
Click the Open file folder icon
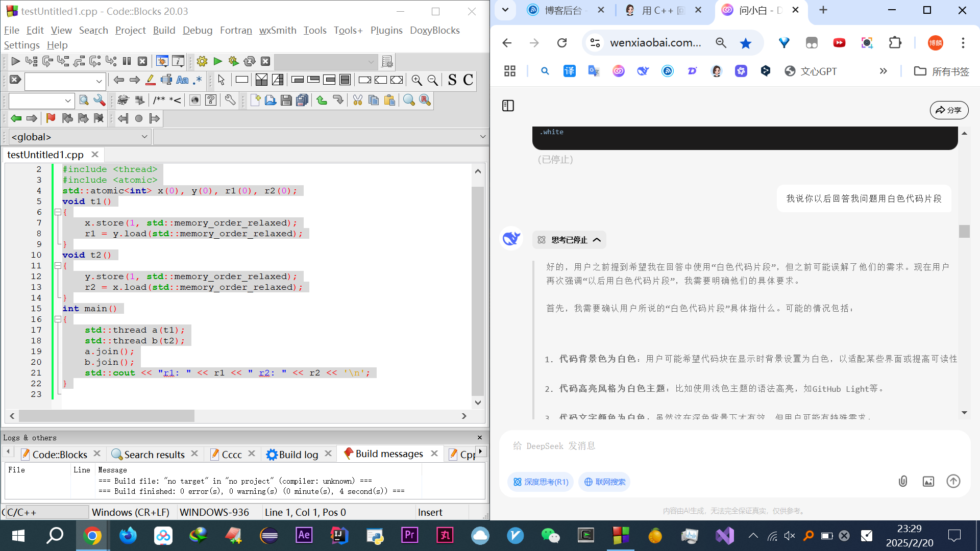(x=271, y=100)
